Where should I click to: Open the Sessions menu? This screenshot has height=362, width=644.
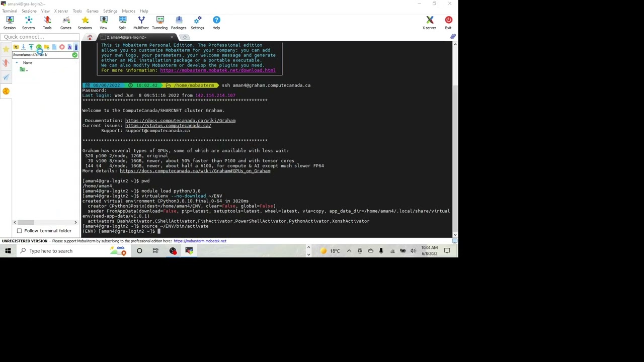[29, 11]
